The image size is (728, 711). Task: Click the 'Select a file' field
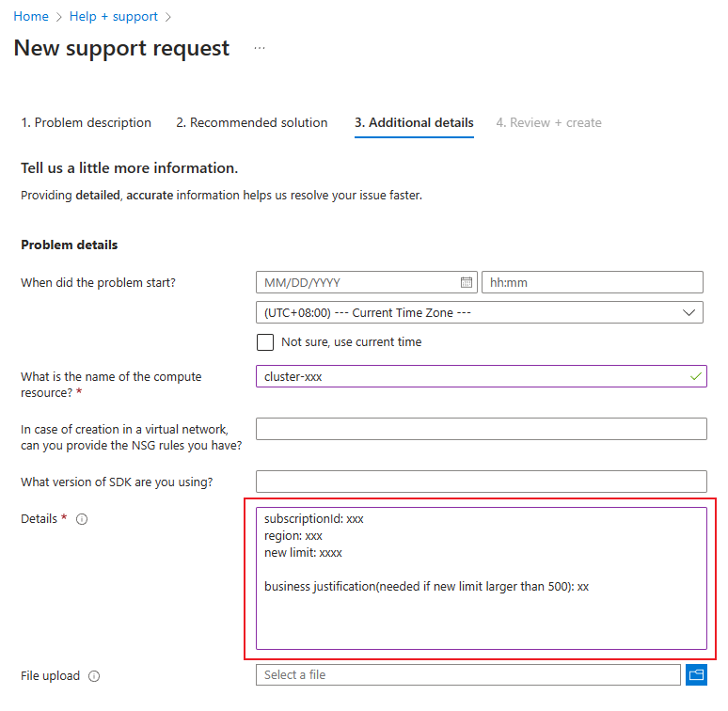(x=467, y=674)
